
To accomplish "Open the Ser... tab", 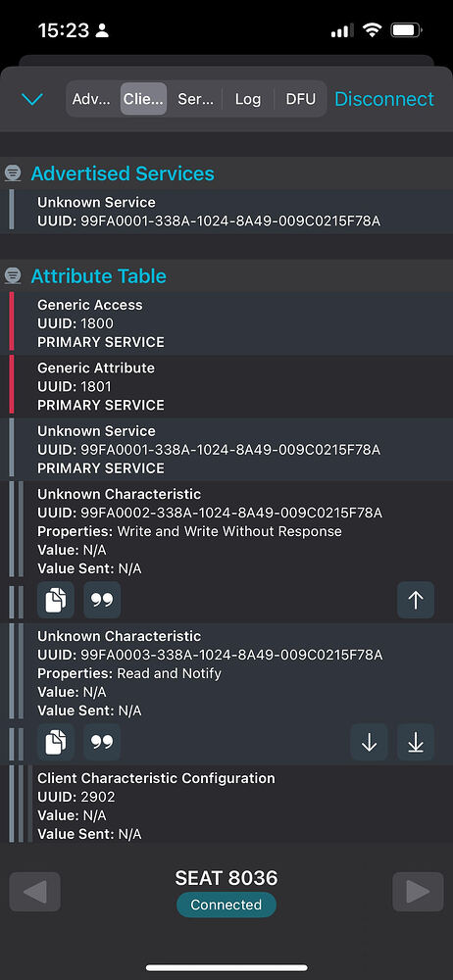I will click(195, 99).
